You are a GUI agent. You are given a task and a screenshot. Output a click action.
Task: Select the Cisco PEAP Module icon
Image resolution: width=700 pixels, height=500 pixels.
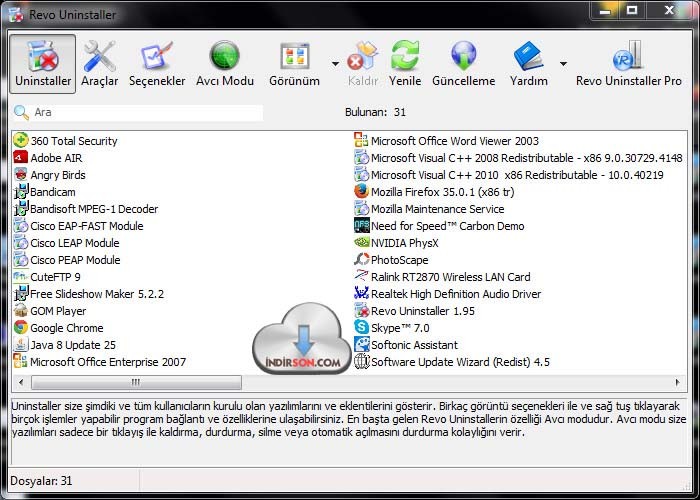point(21,259)
